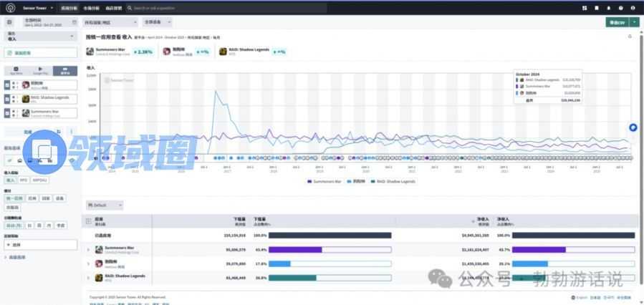This screenshot has width=644, height=305.
Task: Click the add app button in sidebar
Action: pyautogui.click(x=41, y=53)
